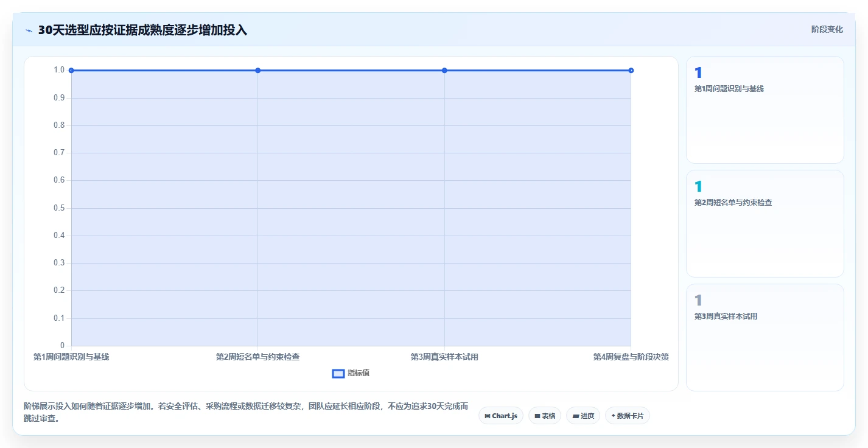Click the x-axis label 第4周复盘与阶段决策

631,357
